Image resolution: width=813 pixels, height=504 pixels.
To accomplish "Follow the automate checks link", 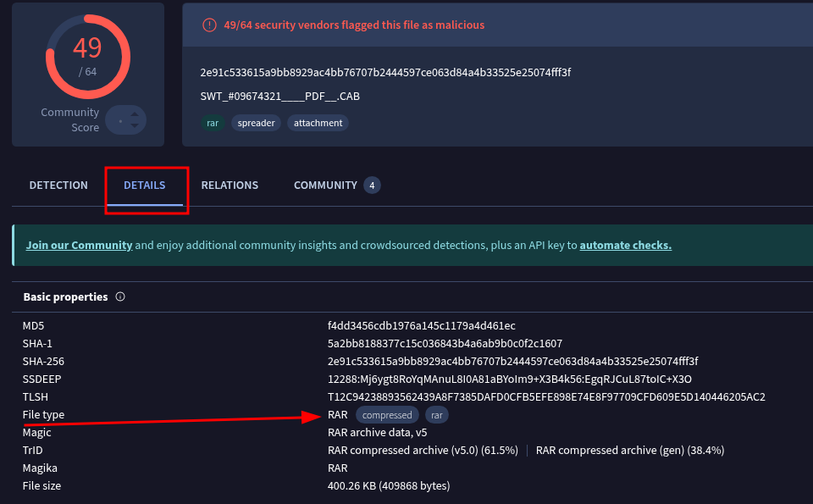I will [x=626, y=246].
